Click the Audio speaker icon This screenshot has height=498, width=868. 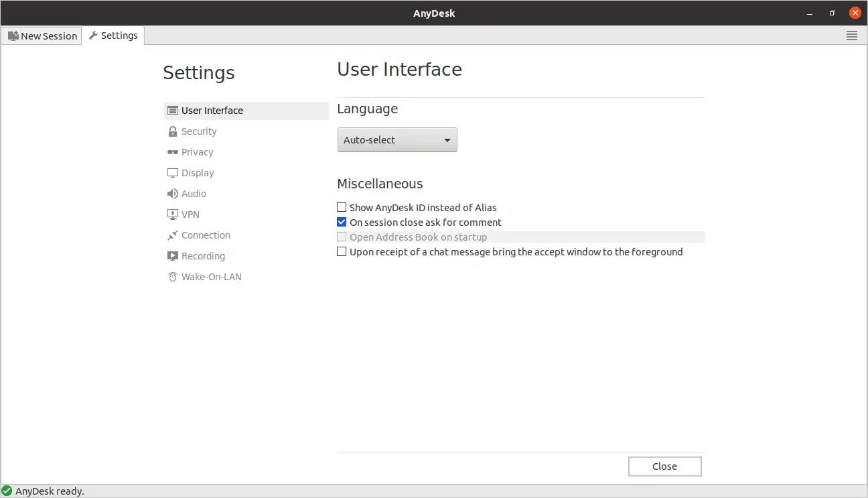[173, 194]
